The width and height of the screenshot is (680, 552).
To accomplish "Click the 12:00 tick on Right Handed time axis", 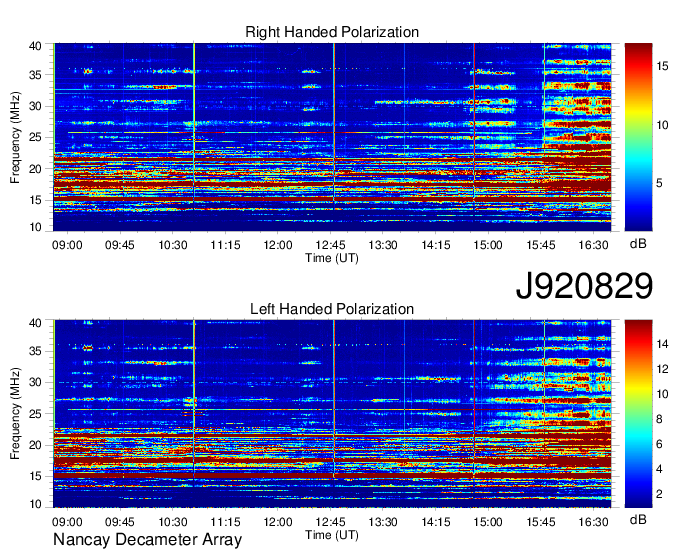I will (x=278, y=245).
